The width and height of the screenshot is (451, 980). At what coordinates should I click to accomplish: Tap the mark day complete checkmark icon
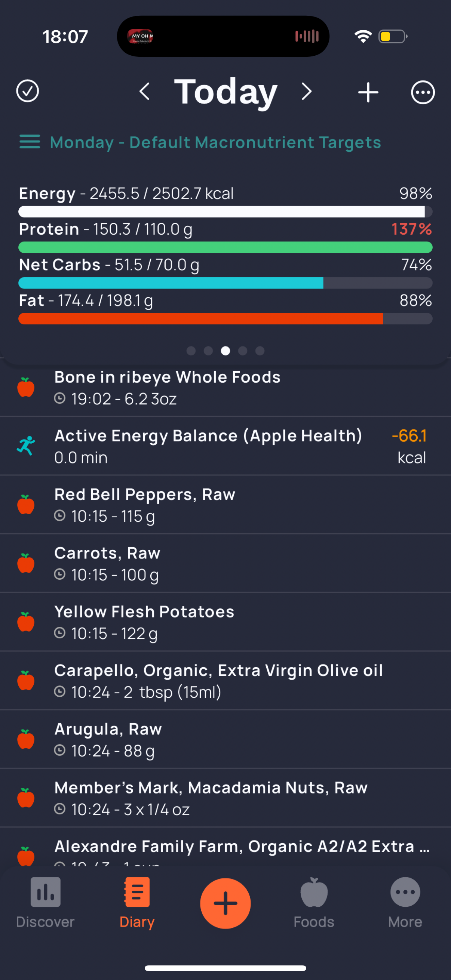(x=27, y=91)
